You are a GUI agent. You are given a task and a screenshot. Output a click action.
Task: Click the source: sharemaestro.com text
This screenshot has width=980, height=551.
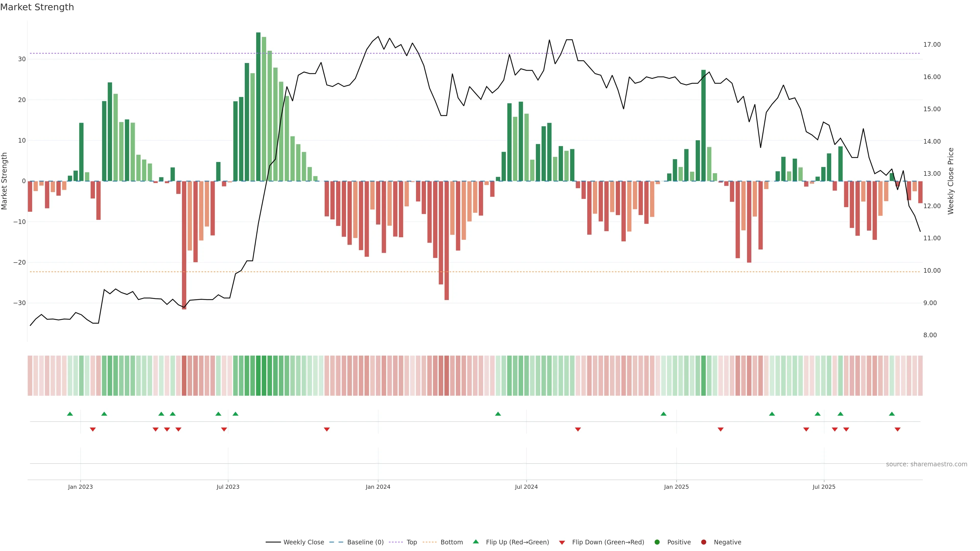point(926,464)
